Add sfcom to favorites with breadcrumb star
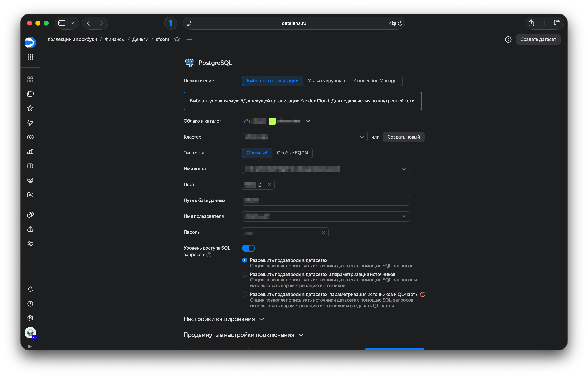This screenshot has width=588, height=377. 177,39
